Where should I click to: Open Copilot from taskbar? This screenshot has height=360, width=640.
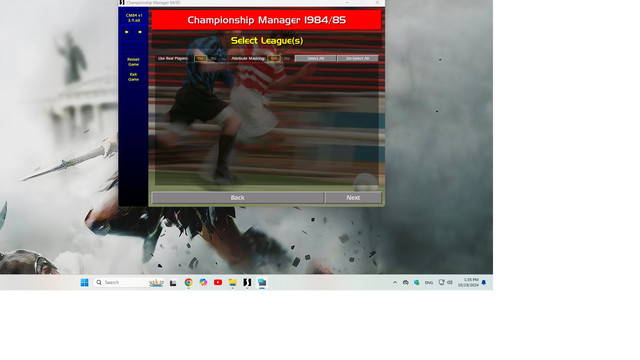(203, 282)
